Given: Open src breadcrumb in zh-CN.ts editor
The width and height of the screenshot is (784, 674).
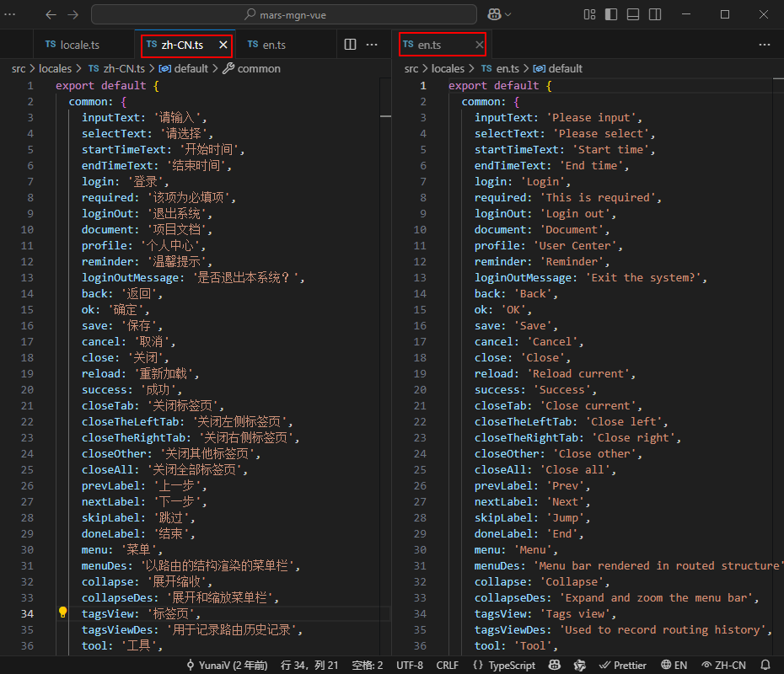Looking at the screenshot, I should (x=19, y=68).
